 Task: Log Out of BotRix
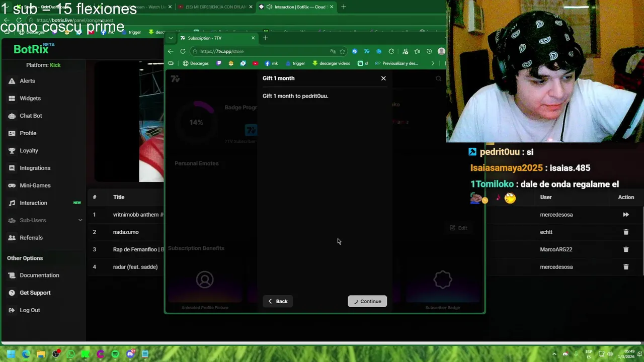[x=30, y=310]
